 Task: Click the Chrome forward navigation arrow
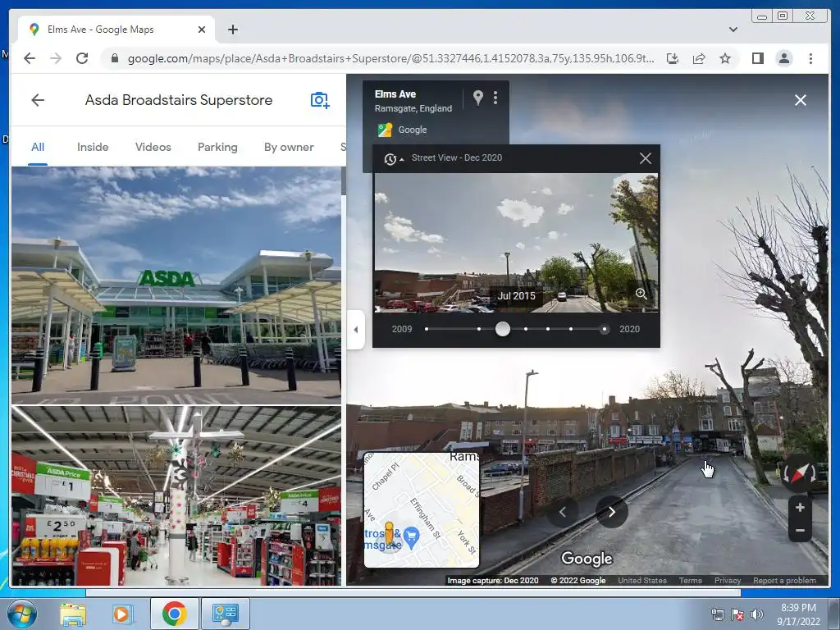point(56,58)
